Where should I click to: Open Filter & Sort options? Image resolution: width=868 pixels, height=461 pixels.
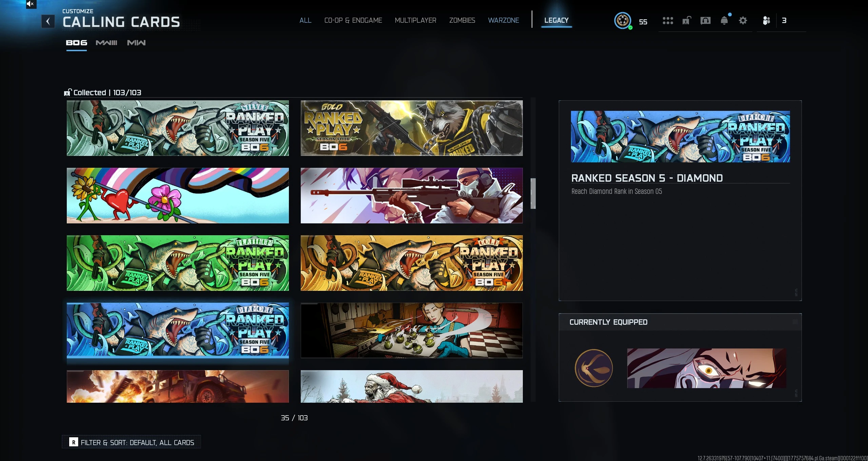click(x=132, y=442)
